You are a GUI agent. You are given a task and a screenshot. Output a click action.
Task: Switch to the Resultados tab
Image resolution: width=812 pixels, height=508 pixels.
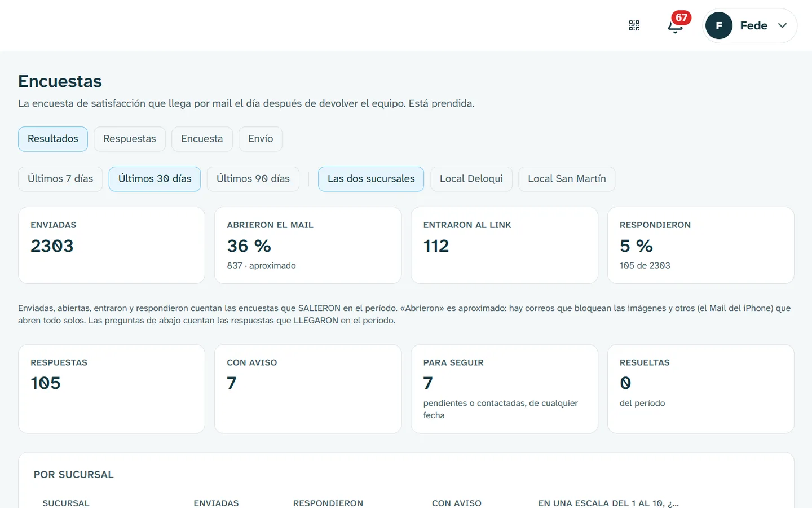[x=53, y=139]
